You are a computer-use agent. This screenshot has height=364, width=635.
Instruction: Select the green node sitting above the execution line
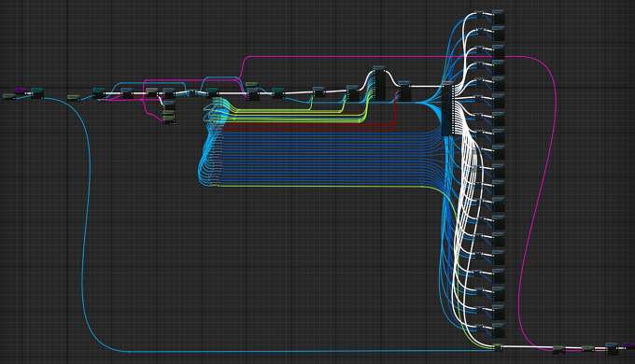[251, 84]
